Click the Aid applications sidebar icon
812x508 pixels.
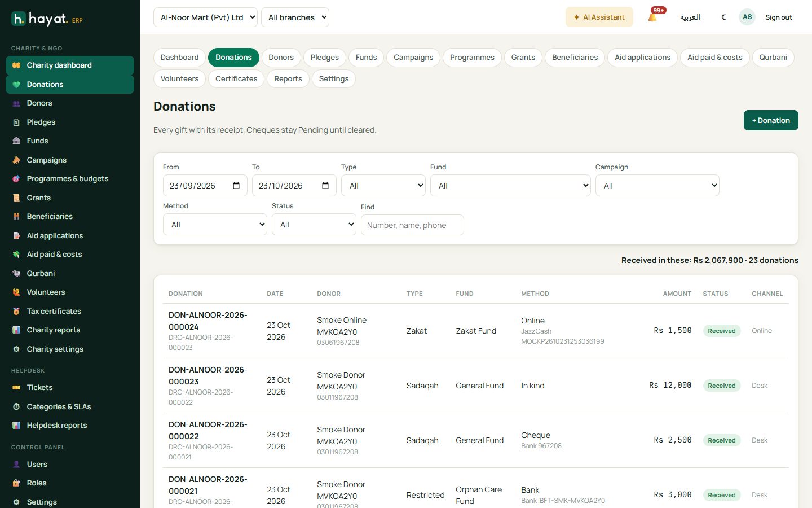click(x=16, y=236)
